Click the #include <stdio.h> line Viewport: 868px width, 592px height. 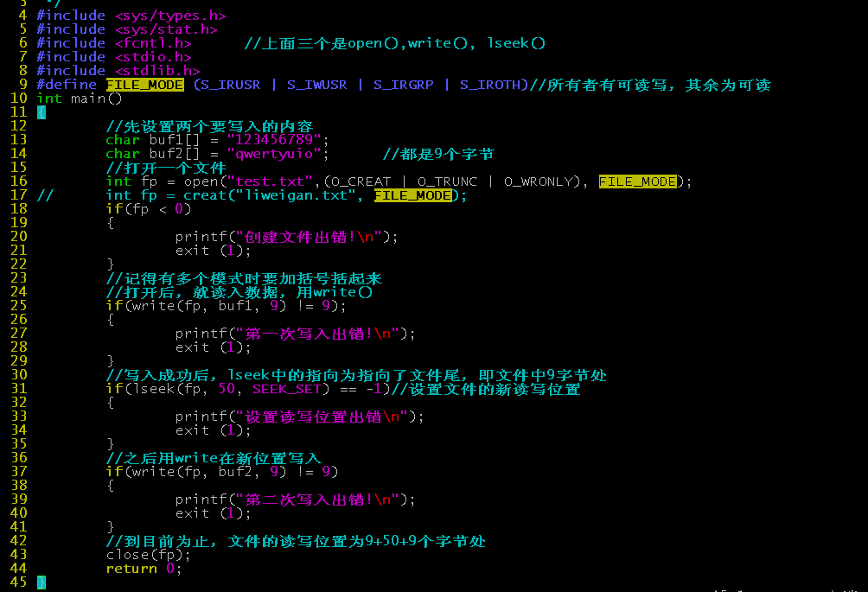click(x=114, y=57)
